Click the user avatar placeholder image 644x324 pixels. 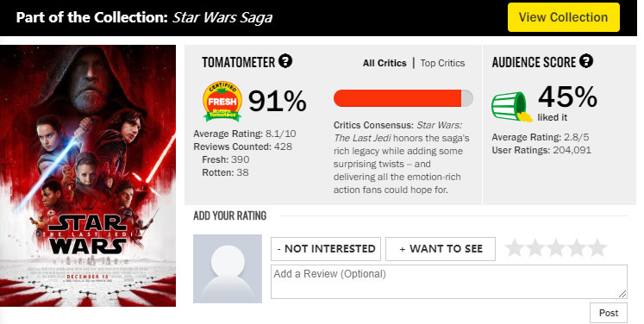(x=228, y=269)
